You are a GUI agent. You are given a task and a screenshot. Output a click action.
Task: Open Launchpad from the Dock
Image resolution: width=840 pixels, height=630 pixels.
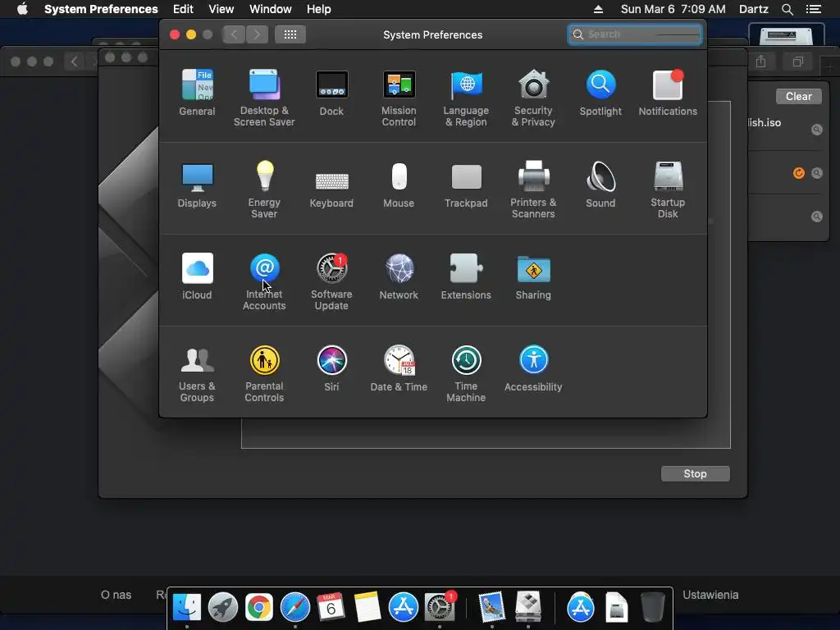223,608
